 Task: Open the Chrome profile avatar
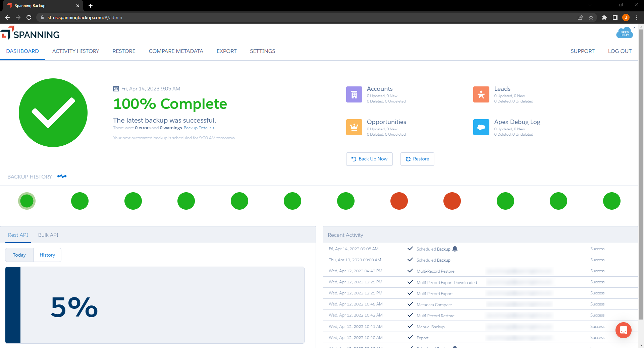tap(626, 17)
